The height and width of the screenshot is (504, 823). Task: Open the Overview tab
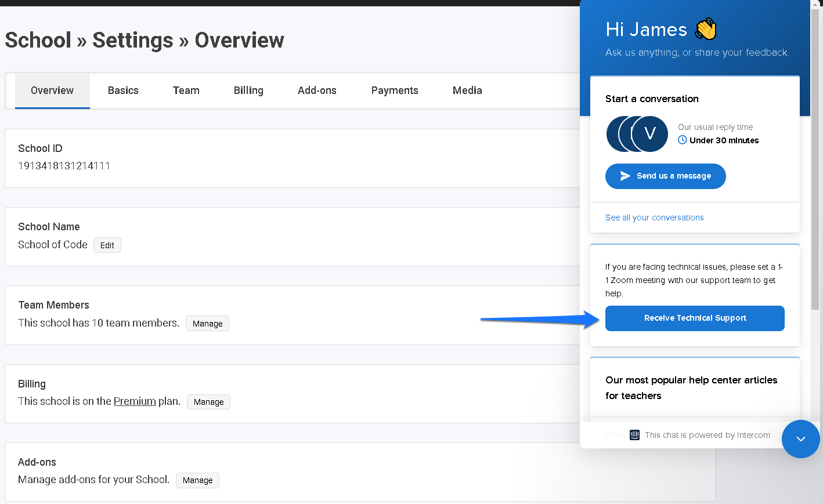coord(52,90)
